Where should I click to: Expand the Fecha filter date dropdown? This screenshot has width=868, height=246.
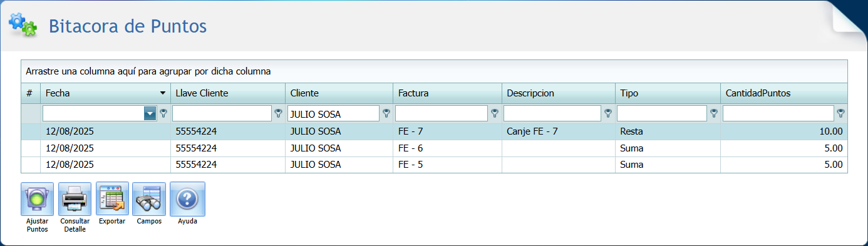click(150, 113)
